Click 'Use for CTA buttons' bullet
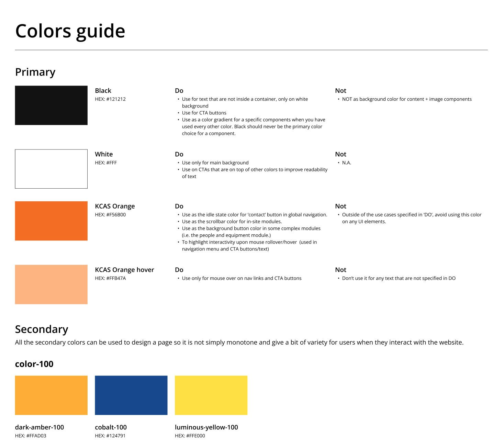This screenshot has width=503, height=448. (204, 113)
